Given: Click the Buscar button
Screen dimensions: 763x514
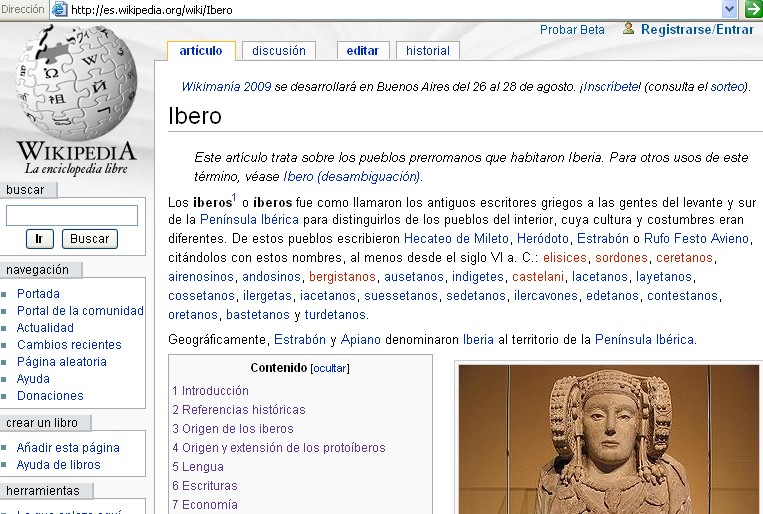Looking at the screenshot, I should pos(90,239).
